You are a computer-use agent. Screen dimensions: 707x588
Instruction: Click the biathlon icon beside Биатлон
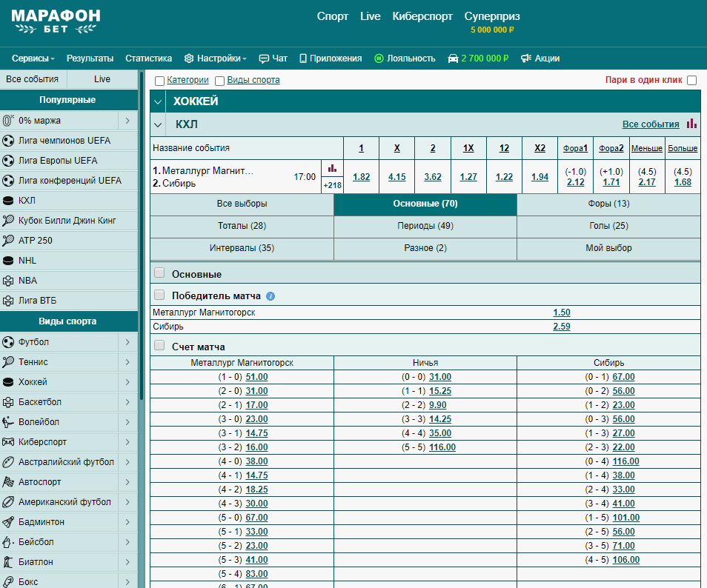tap(8, 562)
